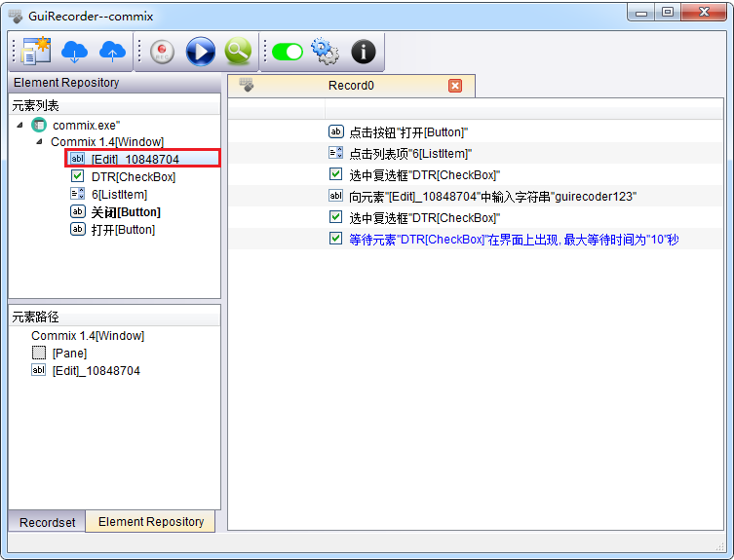Close the Record0 tab
Screen dimensions: 734x560
(455, 86)
